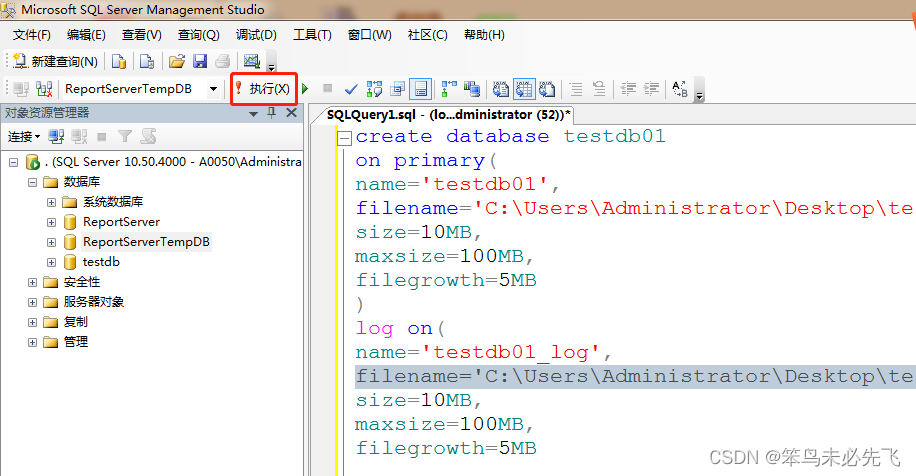Open 查询(Q) menu
This screenshot has width=916, height=476.
click(199, 35)
